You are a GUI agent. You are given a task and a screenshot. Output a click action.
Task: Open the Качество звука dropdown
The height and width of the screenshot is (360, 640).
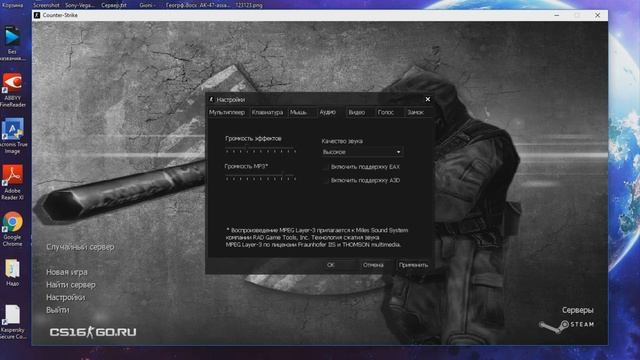pyautogui.click(x=362, y=152)
